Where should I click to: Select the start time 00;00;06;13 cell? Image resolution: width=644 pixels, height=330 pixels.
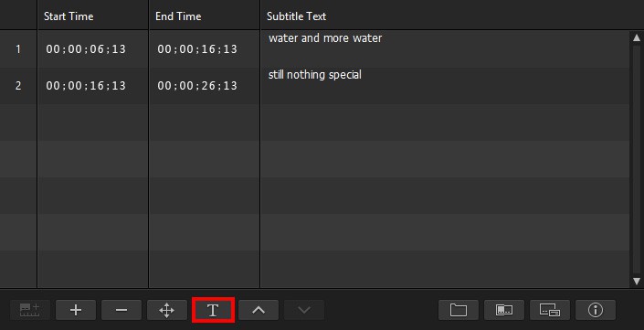coord(86,49)
